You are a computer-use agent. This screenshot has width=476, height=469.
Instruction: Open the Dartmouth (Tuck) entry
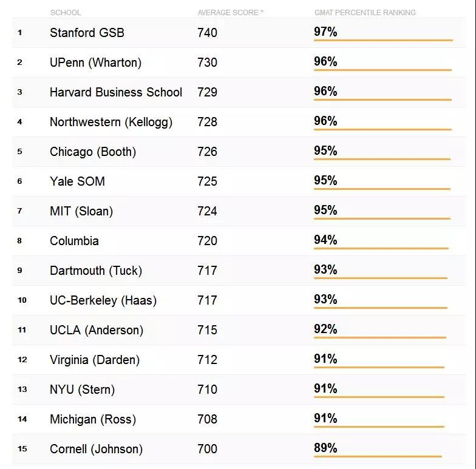pyautogui.click(x=96, y=271)
